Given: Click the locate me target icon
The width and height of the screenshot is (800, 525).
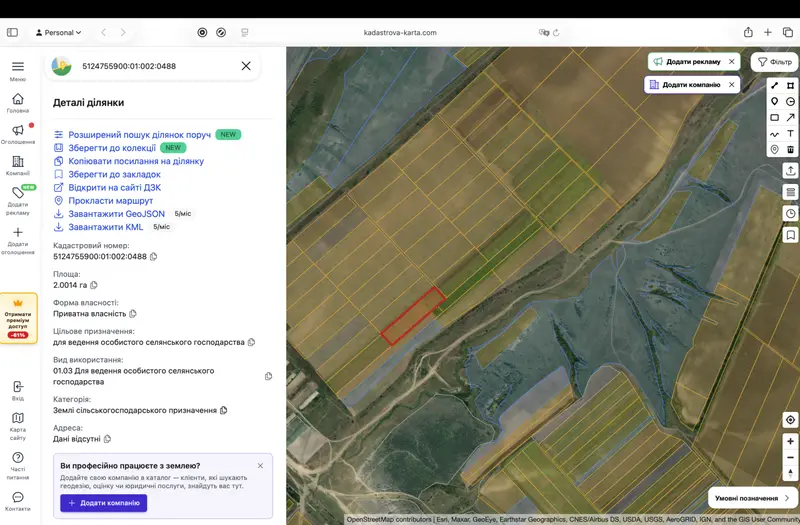Looking at the screenshot, I should (x=790, y=419).
